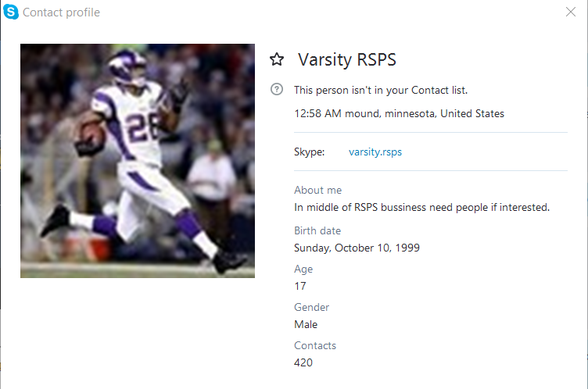Screen dimensions: 588x389
Task: Select the Gender label
Action: [x=312, y=307]
